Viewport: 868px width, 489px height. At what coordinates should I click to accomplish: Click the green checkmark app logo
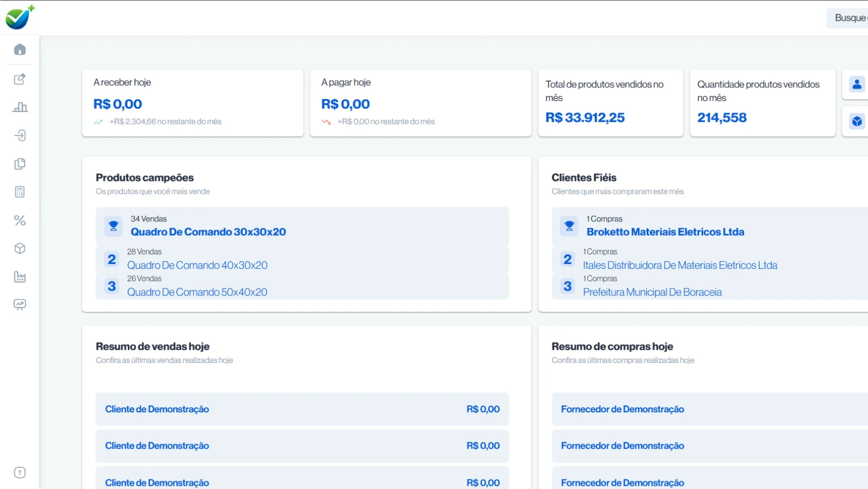coord(20,17)
